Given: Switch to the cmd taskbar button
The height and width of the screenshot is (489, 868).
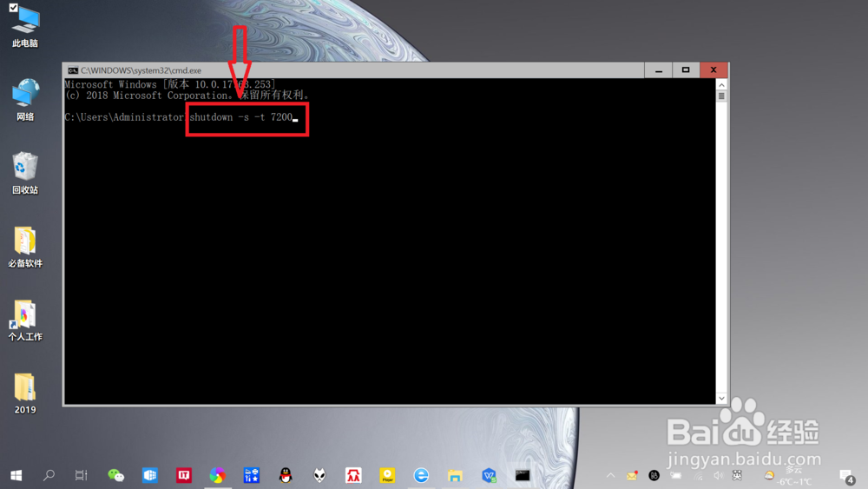Looking at the screenshot, I should (522, 475).
